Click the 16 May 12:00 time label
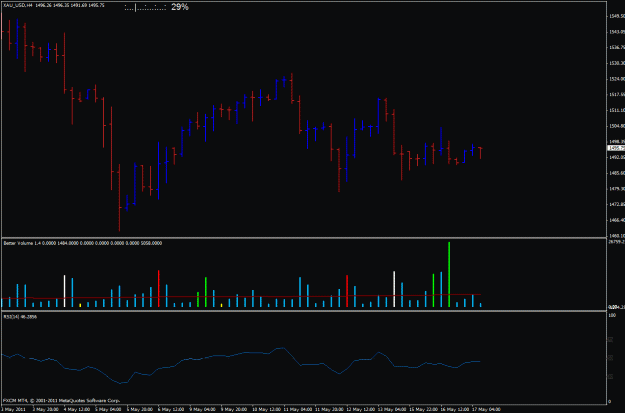 point(455,409)
